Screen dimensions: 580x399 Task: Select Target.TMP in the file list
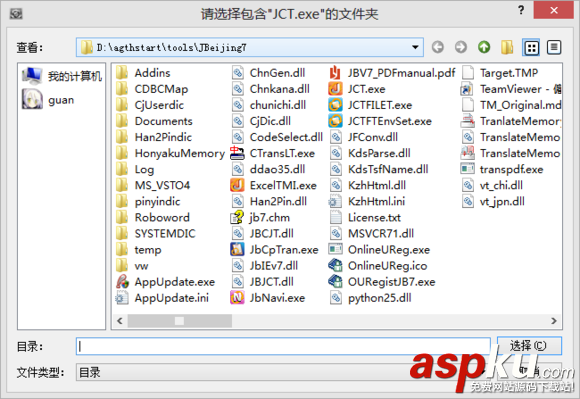tap(500, 73)
